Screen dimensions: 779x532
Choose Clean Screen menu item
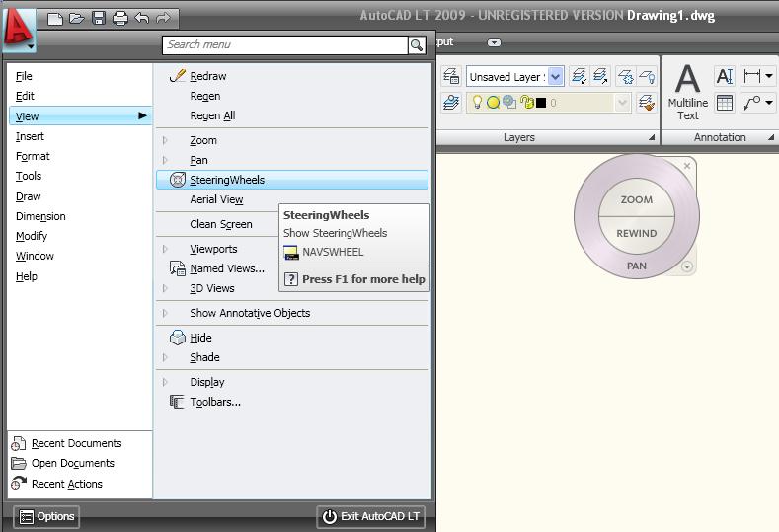coord(221,224)
